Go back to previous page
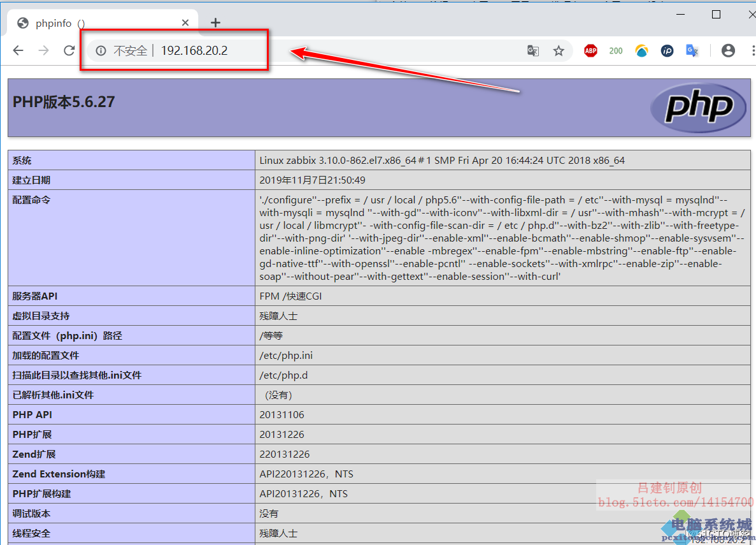Screen dimensions: 756x545 [x=18, y=50]
